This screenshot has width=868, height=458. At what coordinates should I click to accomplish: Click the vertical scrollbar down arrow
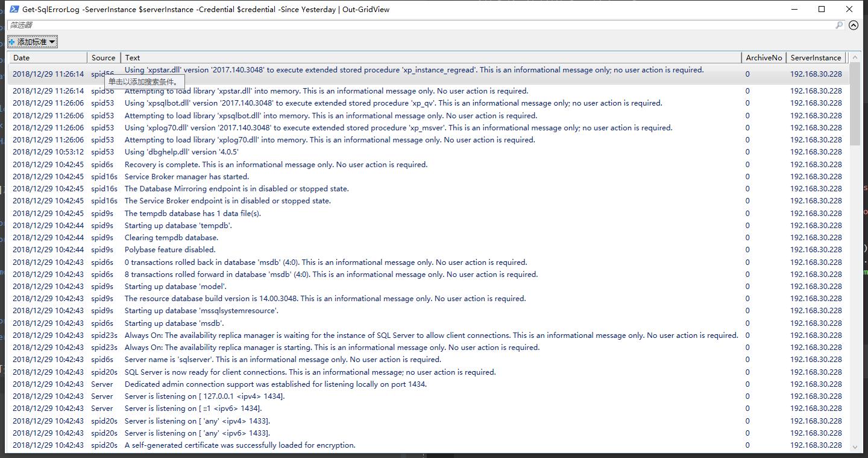click(855, 447)
